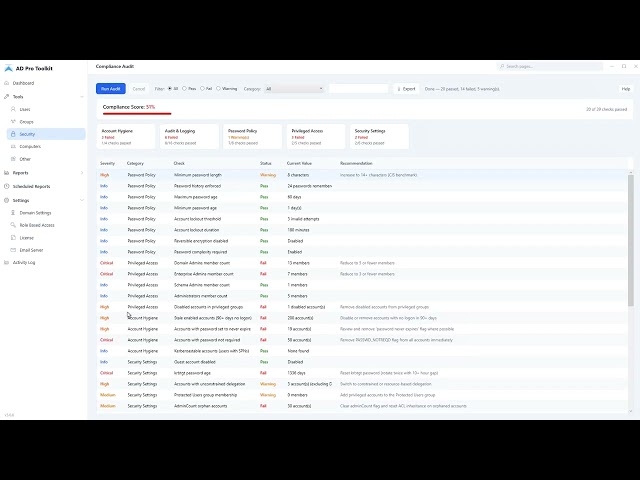Select the krbtgt password age row

362,373
